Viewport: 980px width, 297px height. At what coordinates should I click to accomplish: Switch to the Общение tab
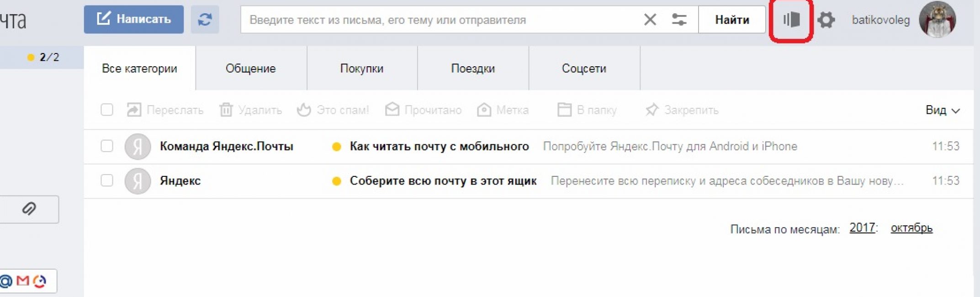point(251,69)
